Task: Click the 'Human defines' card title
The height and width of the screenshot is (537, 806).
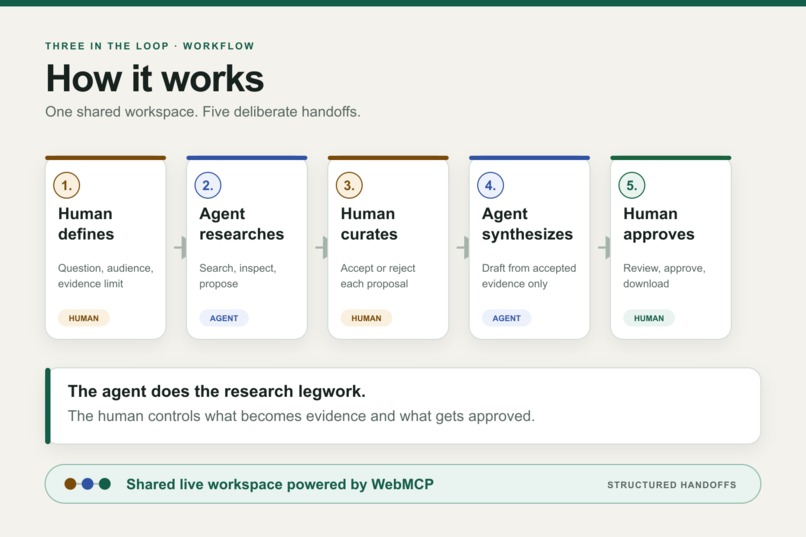Action: pyautogui.click(x=86, y=224)
